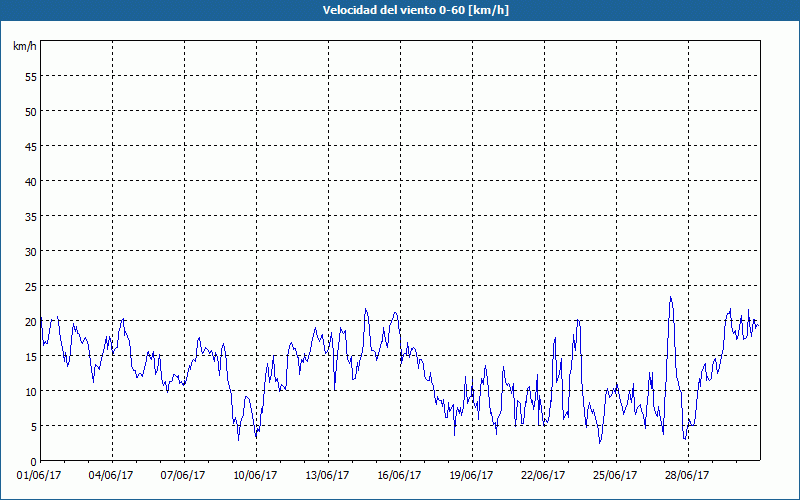Screen dimensions: 800x500
Task: Select the 5 value on the y-axis
Action: click(34, 427)
